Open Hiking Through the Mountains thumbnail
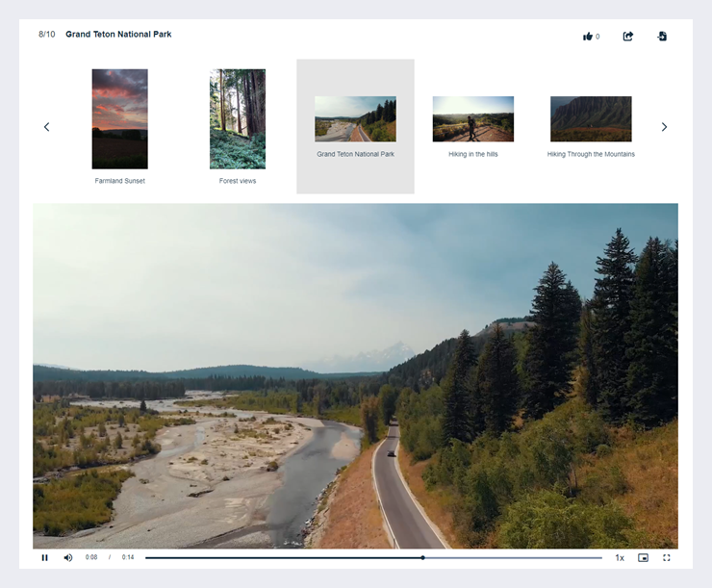This screenshot has width=712, height=588. point(591,118)
